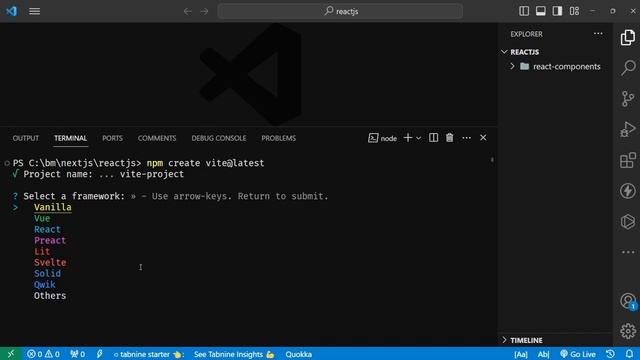
Task: Click Vue framework option
Action: (42, 218)
